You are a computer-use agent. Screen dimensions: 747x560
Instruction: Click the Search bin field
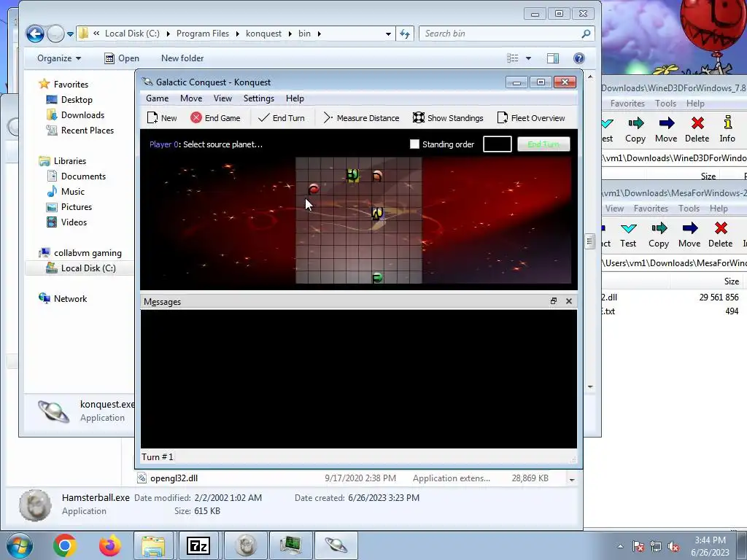507,34
